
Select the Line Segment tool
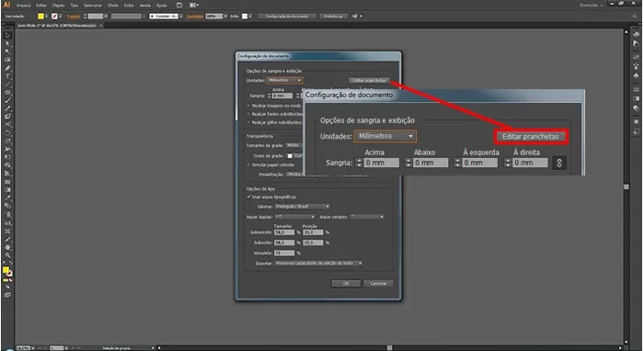coord(7,85)
